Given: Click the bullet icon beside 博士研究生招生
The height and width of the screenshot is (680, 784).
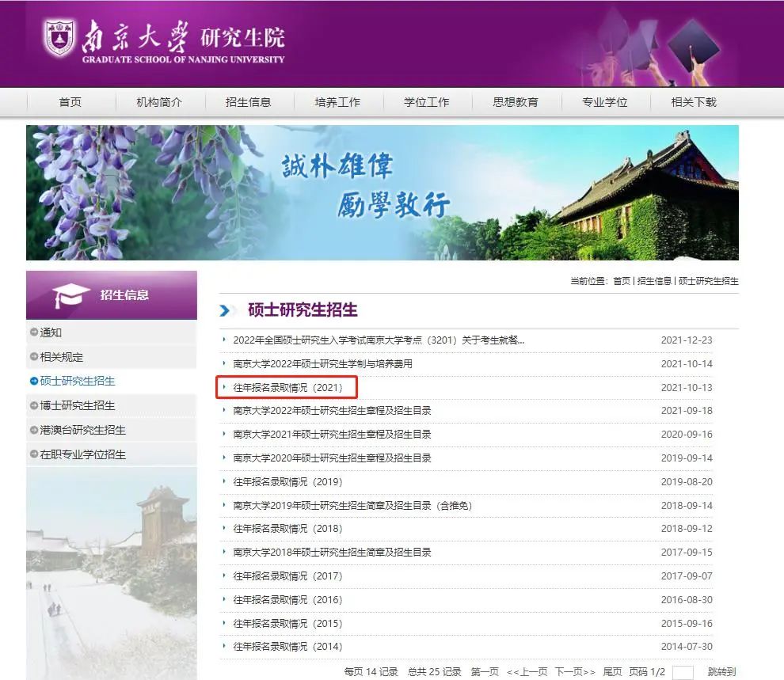Looking at the screenshot, I should click(x=34, y=405).
